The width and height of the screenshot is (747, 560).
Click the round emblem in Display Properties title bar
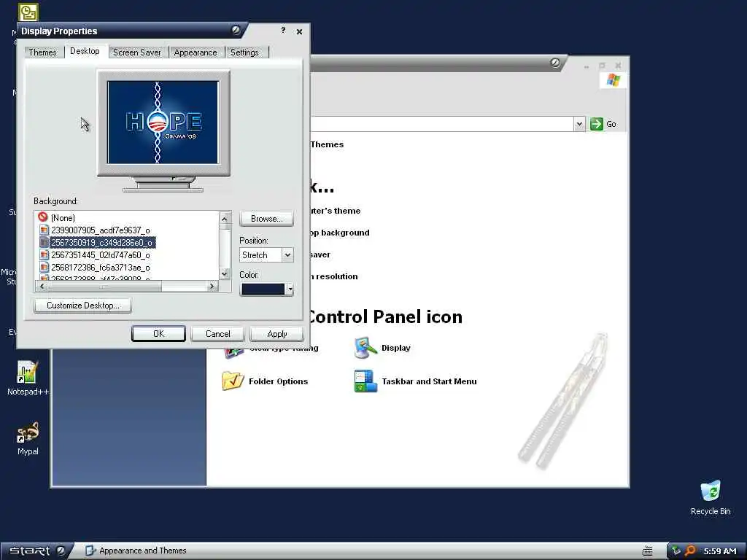pyautogui.click(x=236, y=31)
